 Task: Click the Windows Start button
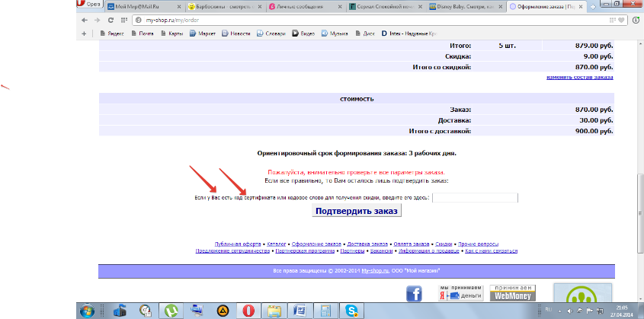(x=87, y=310)
